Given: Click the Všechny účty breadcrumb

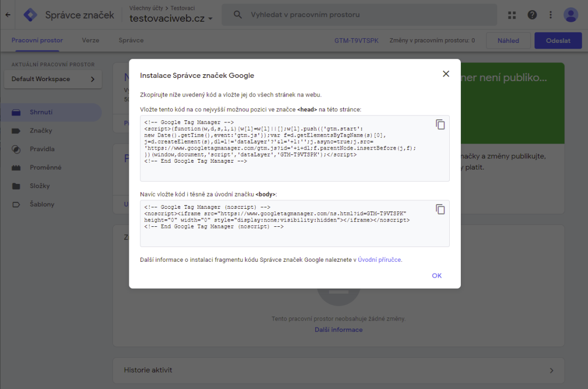Looking at the screenshot, I should (146, 8).
